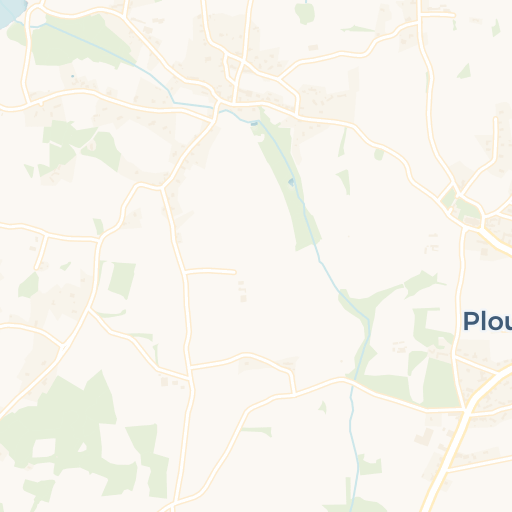Click the "Plou" town label

pyautogui.click(x=487, y=321)
